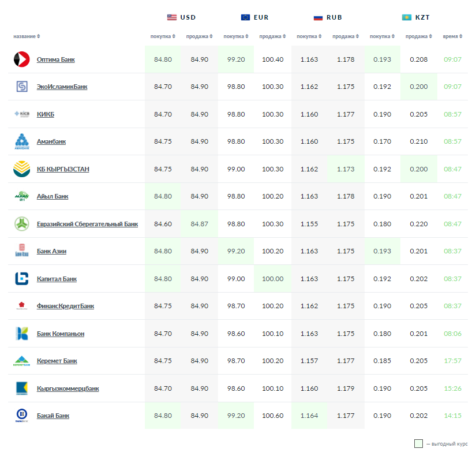Open the Керемет Банк link
The image size is (476, 456).
pos(57,361)
